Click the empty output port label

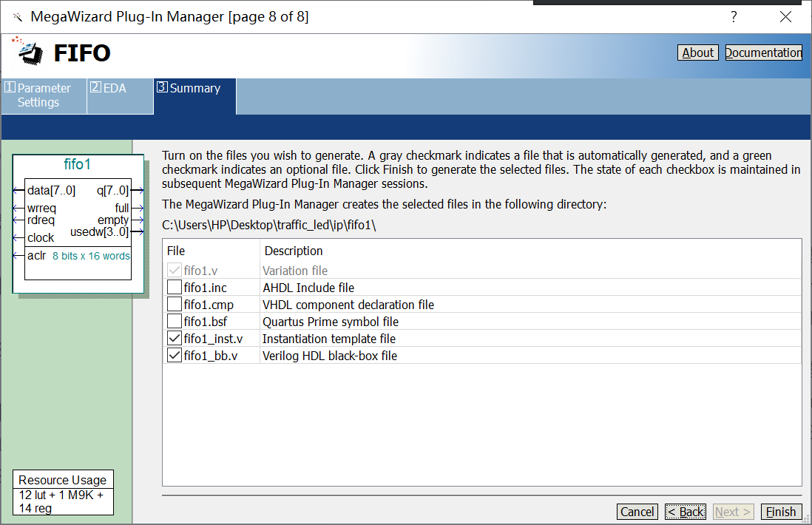pyautogui.click(x=113, y=220)
